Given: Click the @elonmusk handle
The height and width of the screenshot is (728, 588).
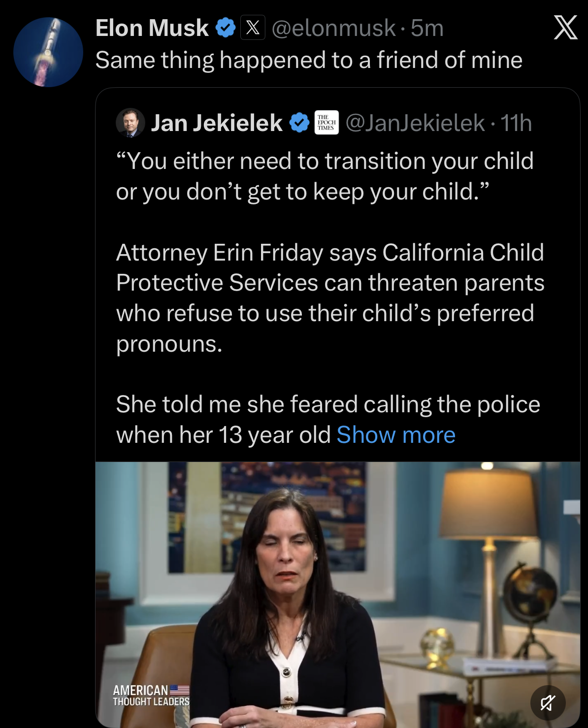Looking at the screenshot, I should point(333,28).
